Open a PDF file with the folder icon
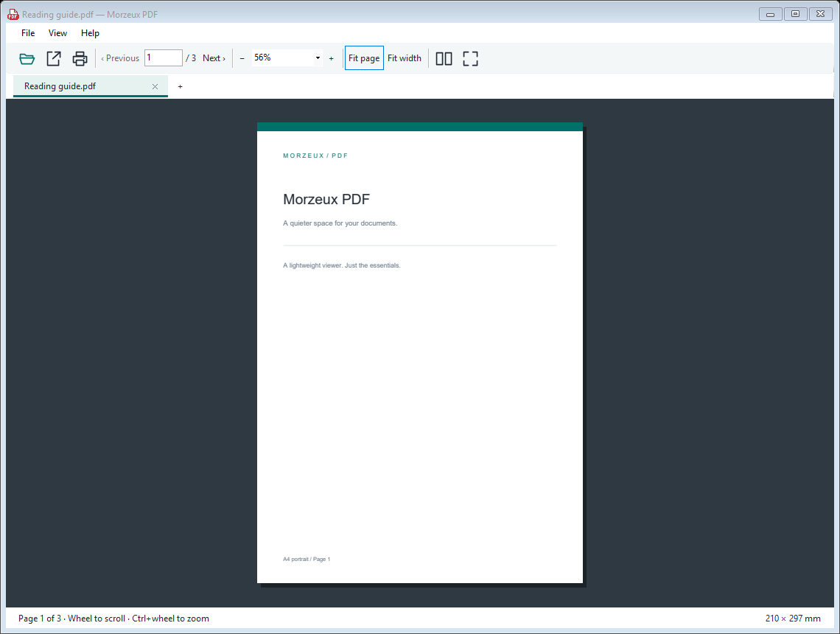The height and width of the screenshot is (634, 840). [x=27, y=58]
